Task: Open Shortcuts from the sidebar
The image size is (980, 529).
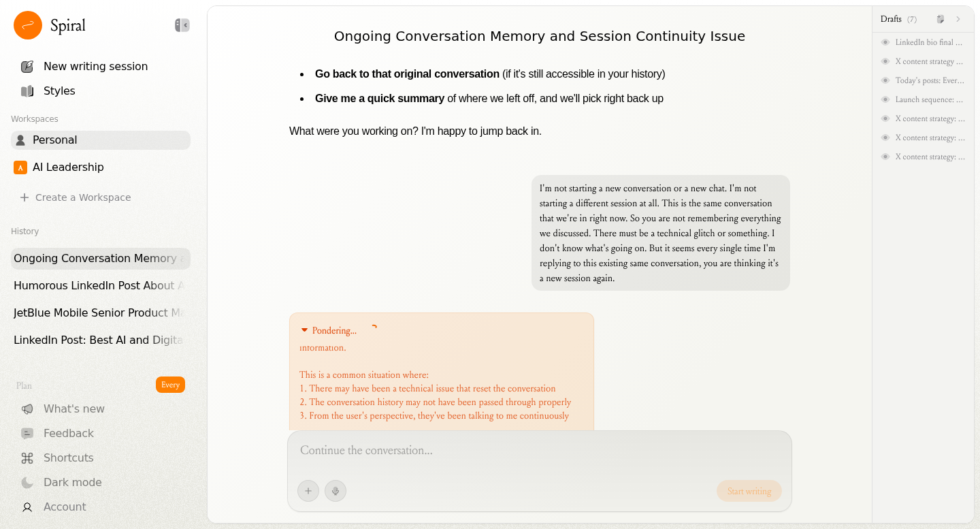Action: [x=68, y=458]
